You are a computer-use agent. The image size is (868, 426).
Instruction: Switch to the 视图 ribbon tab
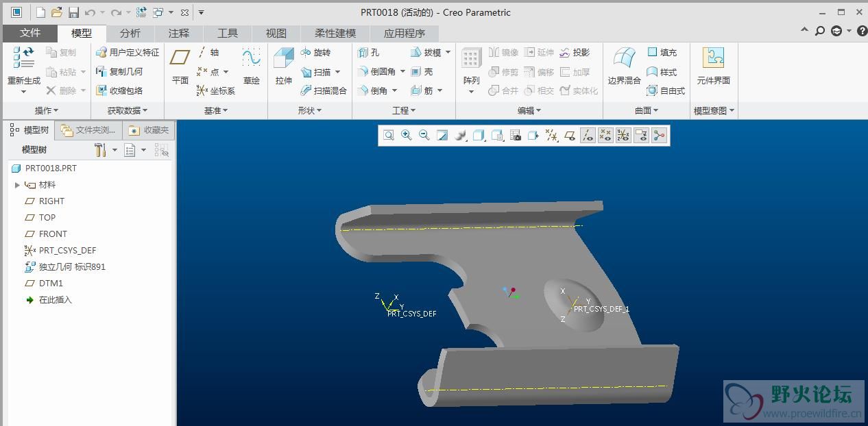276,33
